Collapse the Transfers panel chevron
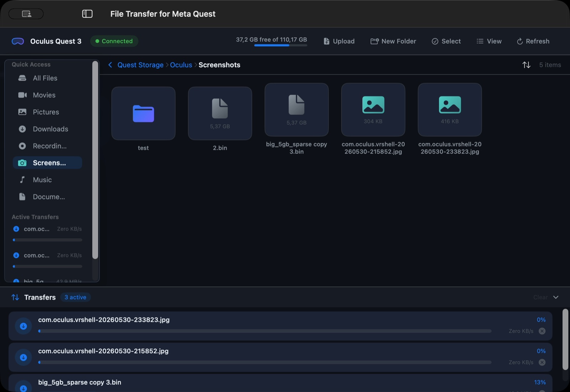Image resolution: width=570 pixels, height=392 pixels. [556, 297]
